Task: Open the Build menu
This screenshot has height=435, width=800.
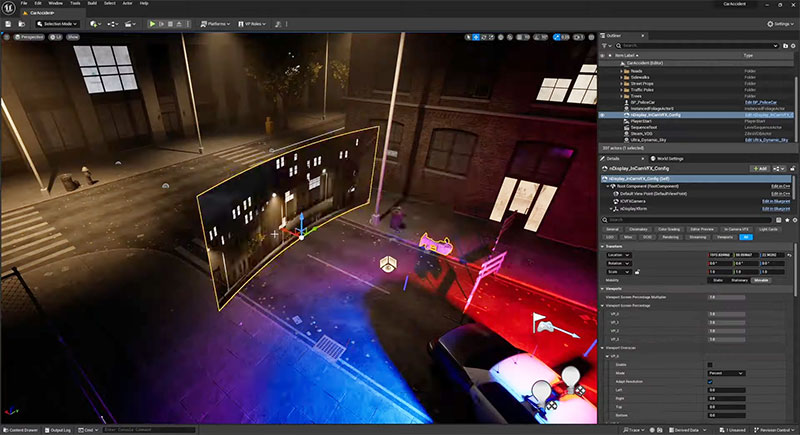Action: coord(92,4)
